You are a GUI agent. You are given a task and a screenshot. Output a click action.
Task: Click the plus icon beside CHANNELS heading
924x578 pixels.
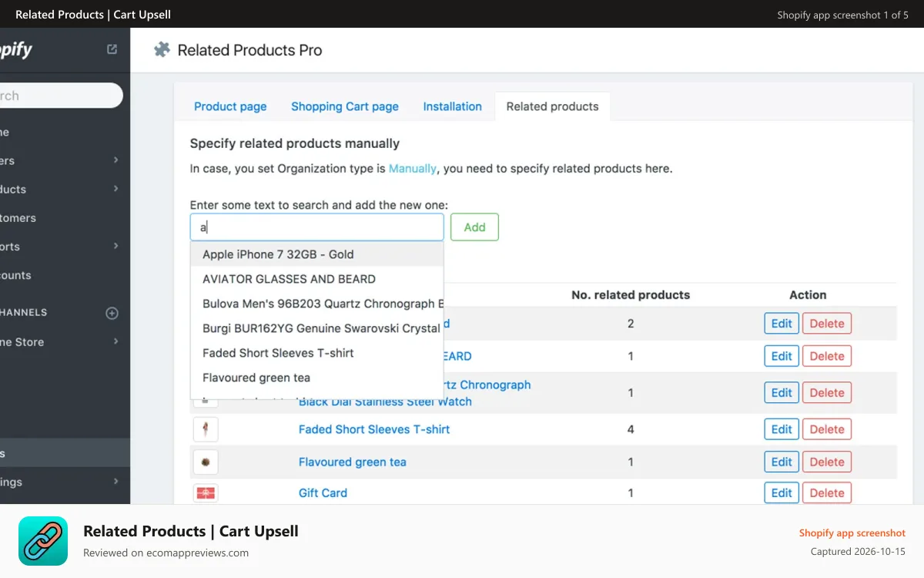point(112,313)
